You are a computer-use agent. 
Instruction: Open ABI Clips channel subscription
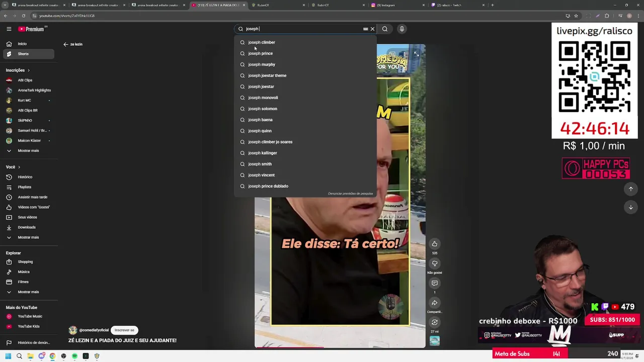pos(29,80)
